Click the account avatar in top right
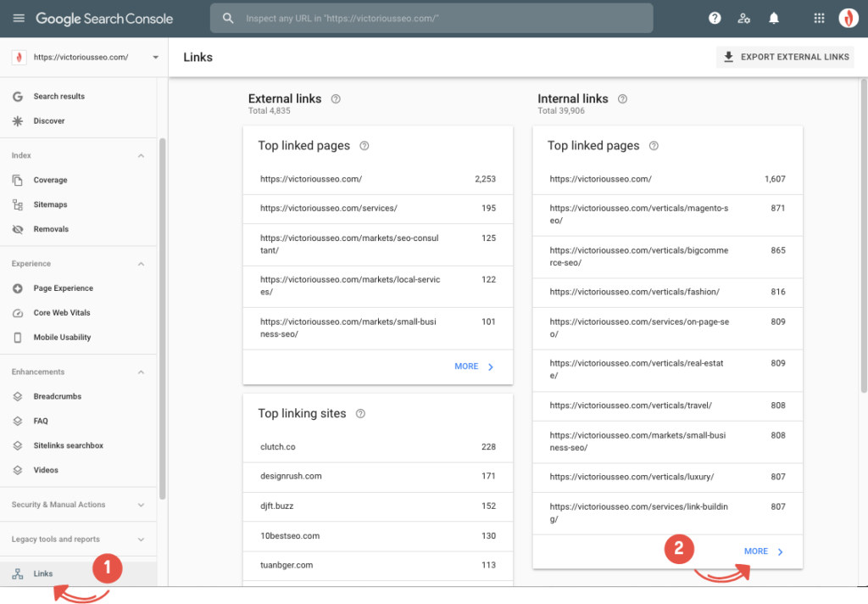The width and height of the screenshot is (868, 604). point(848,19)
